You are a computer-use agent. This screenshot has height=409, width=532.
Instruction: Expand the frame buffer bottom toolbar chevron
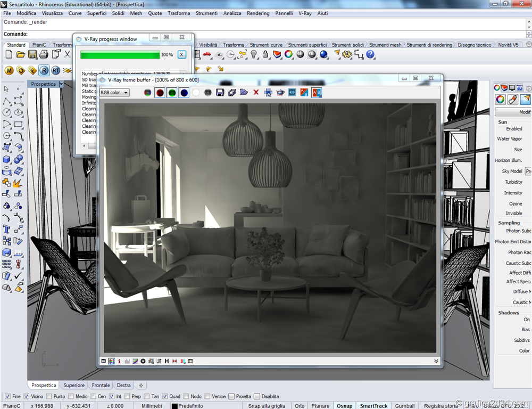click(x=436, y=361)
